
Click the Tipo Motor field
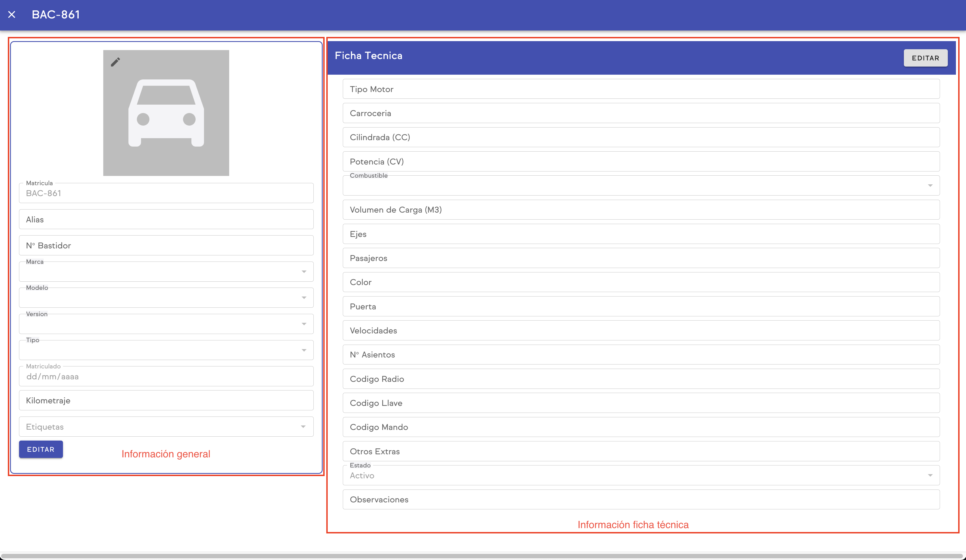pyautogui.click(x=641, y=89)
